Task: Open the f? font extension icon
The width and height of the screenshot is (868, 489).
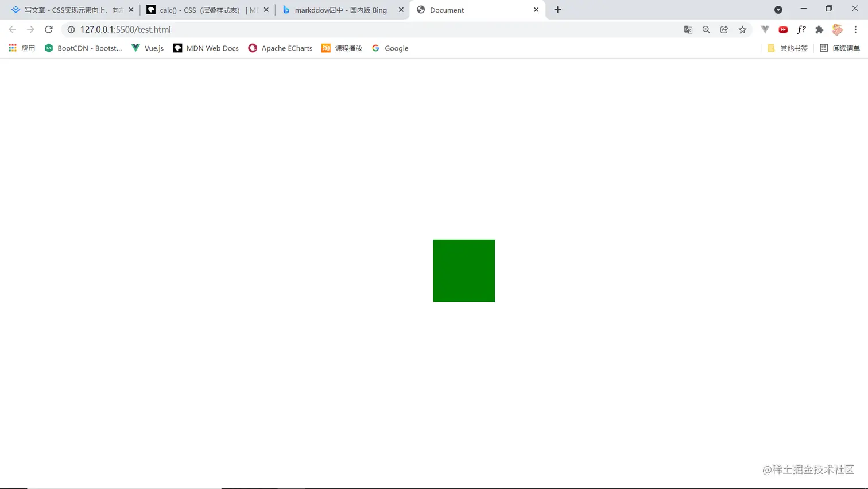Action: tap(801, 29)
